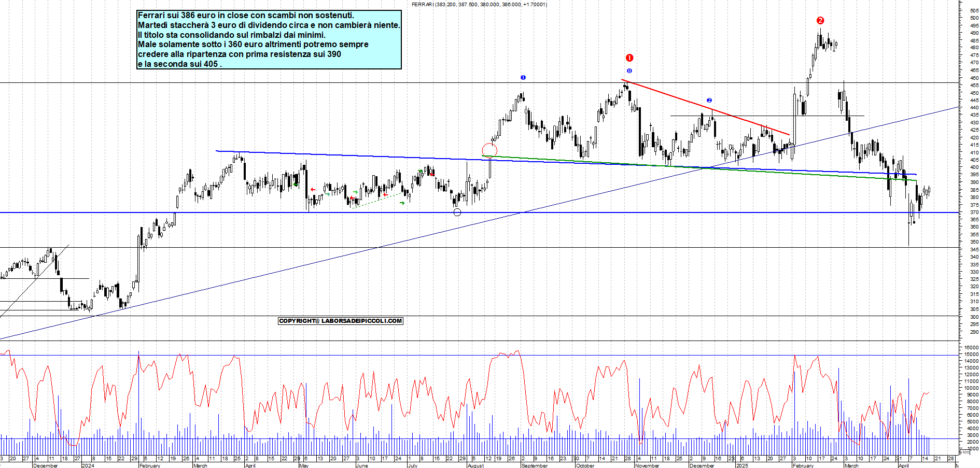Click the blue marker 1 above the September peak
The height and width of the screenshot is (468, 980).
pyautogui.click(x=523, y=78)
